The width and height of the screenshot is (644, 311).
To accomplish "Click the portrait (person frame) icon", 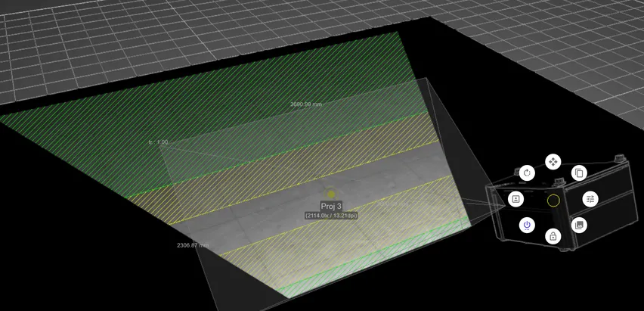I will (x=516, y=199).
